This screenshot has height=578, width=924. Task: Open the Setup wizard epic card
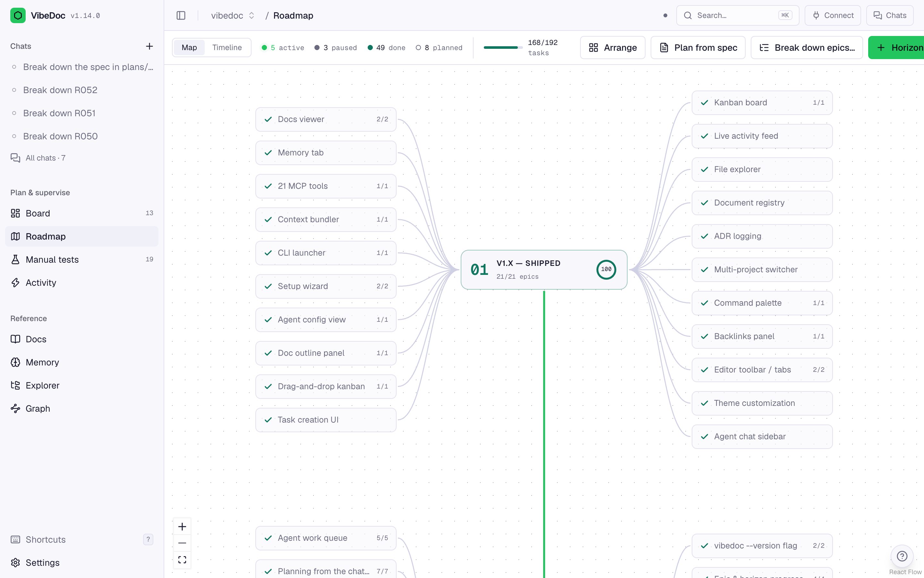326,286
